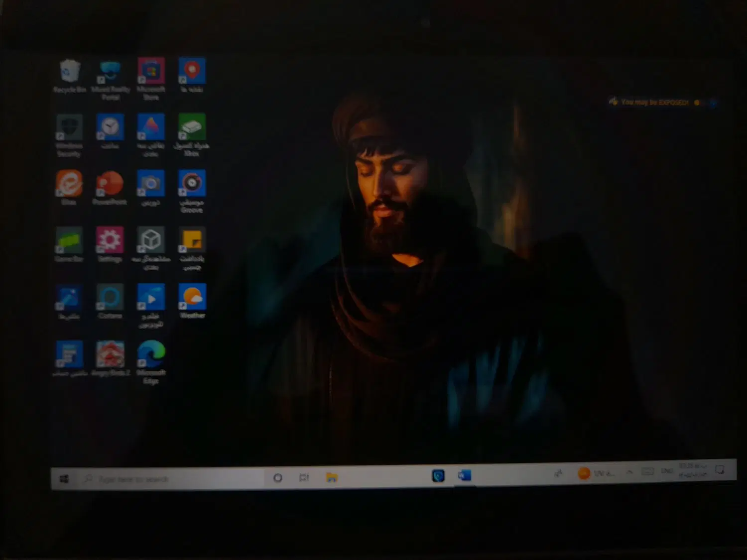Launch PowerPoint from the desktop
Viewport: 747px width, 560px height.
110,188
